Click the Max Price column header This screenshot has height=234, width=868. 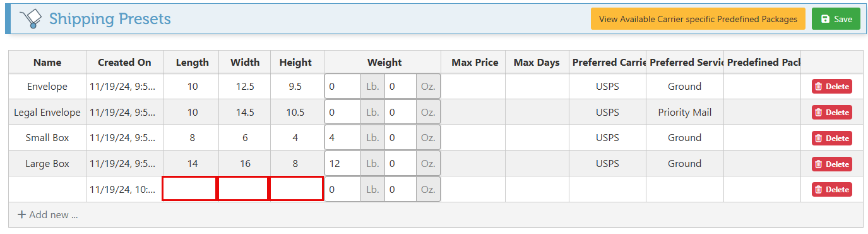tap(475, 62)
